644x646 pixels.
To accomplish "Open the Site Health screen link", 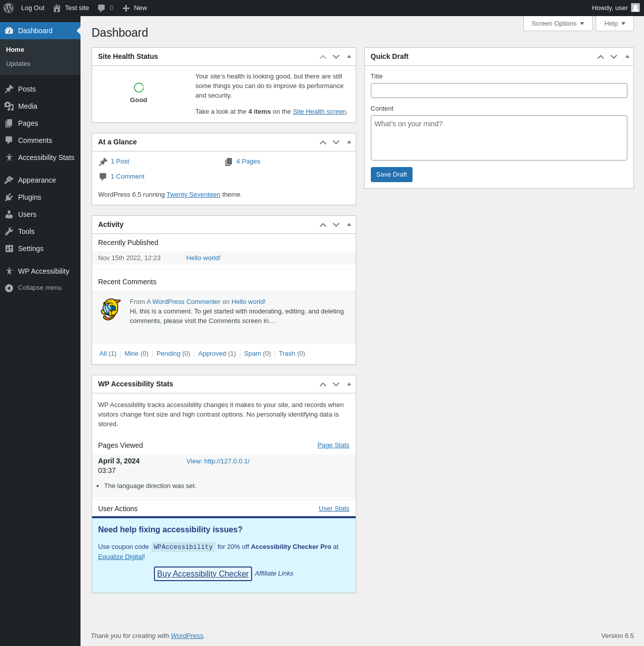I will [x=319, y=112].
